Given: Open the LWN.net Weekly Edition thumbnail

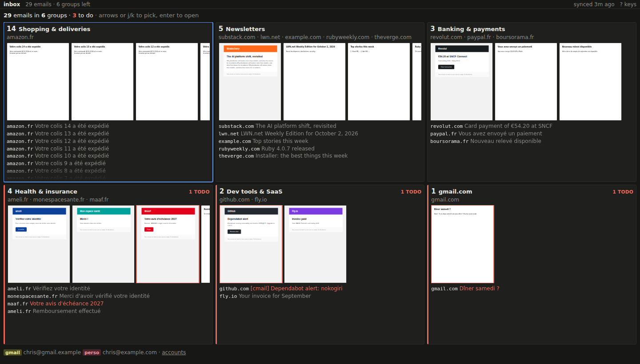Looking at the screenshot, I should [x=314, y=82].
